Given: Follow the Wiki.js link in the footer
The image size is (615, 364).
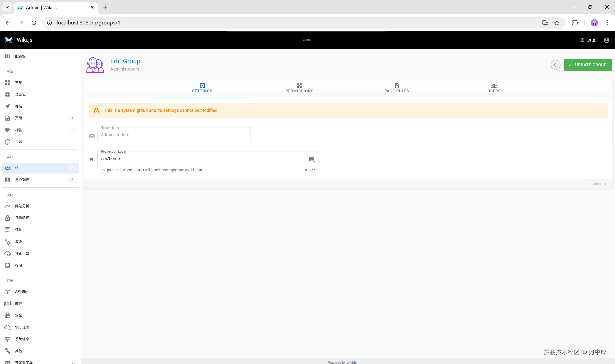Looking at the screenshot, I should point(351,362).
